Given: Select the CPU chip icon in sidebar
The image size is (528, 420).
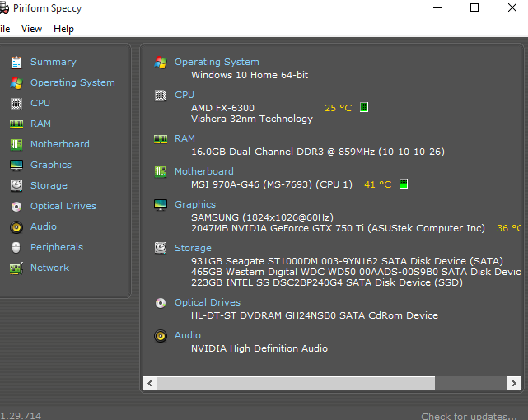Looking at the screenshot, I should [x=16, y=103].
